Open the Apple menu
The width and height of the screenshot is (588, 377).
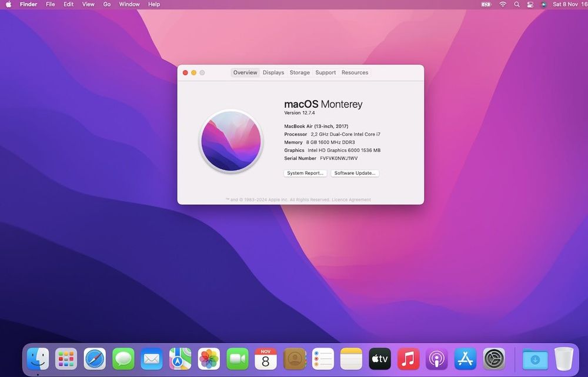pos(8,5)
